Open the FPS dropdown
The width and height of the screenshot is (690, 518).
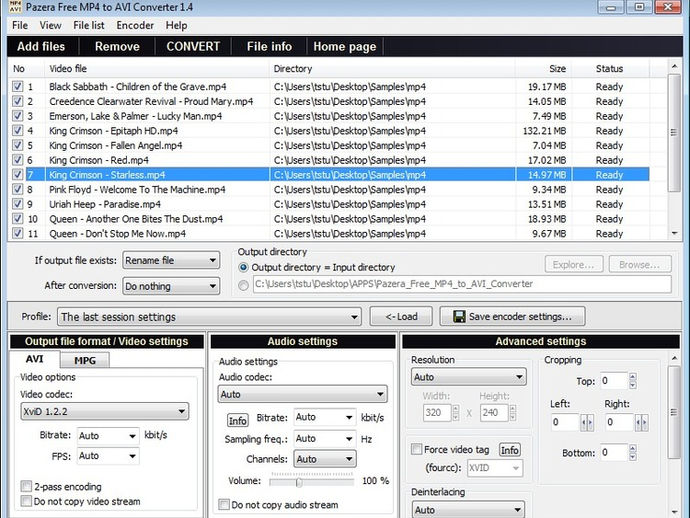coord(108,456)
